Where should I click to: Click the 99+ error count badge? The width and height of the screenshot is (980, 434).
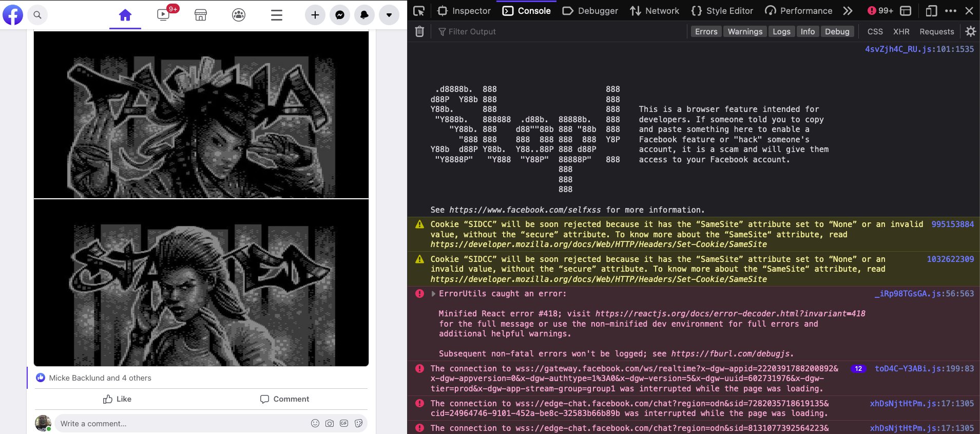click(x=880, y=11)
